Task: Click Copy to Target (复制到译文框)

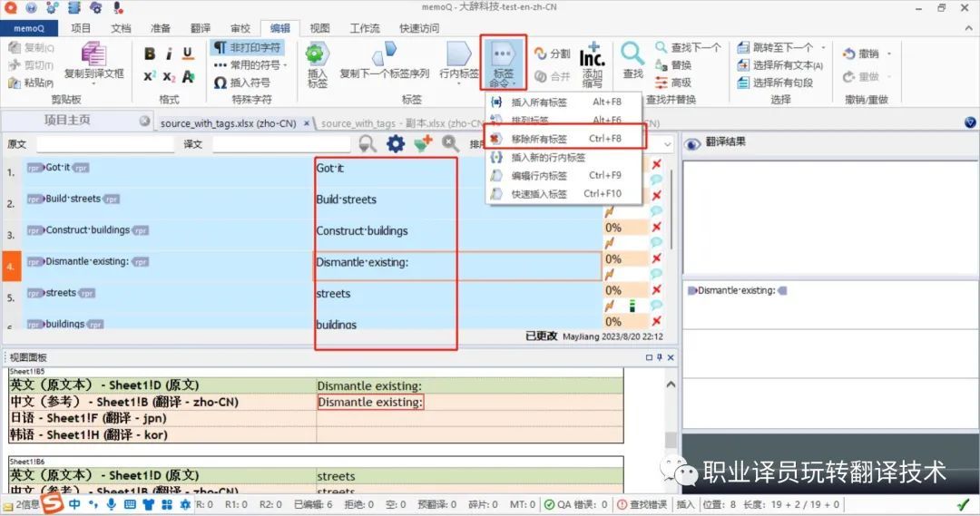Action: [93, 62]
